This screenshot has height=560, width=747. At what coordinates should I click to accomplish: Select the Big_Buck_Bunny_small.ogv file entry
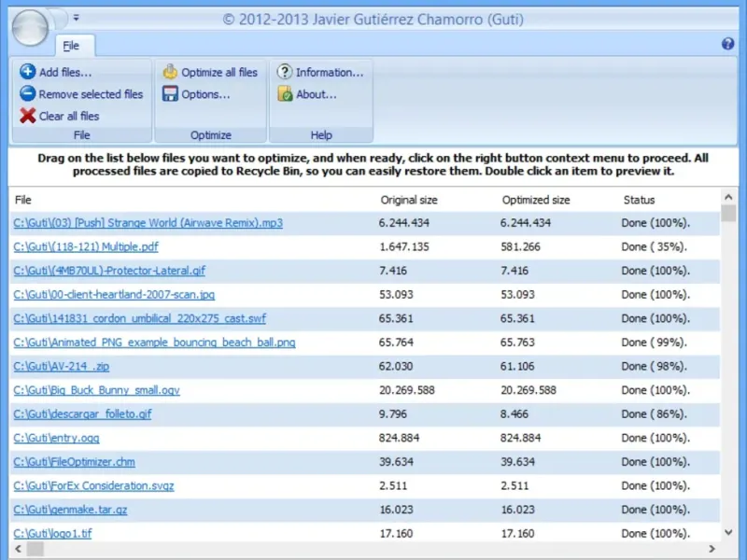(x=96, y=390)
